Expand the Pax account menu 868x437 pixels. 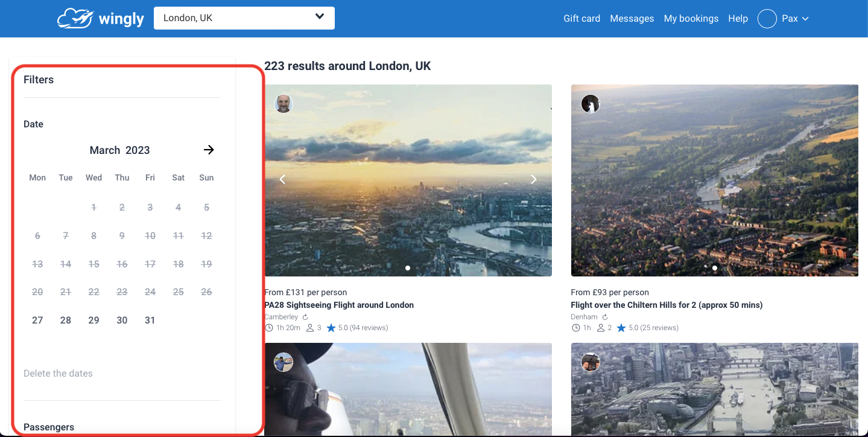[795, 19]
